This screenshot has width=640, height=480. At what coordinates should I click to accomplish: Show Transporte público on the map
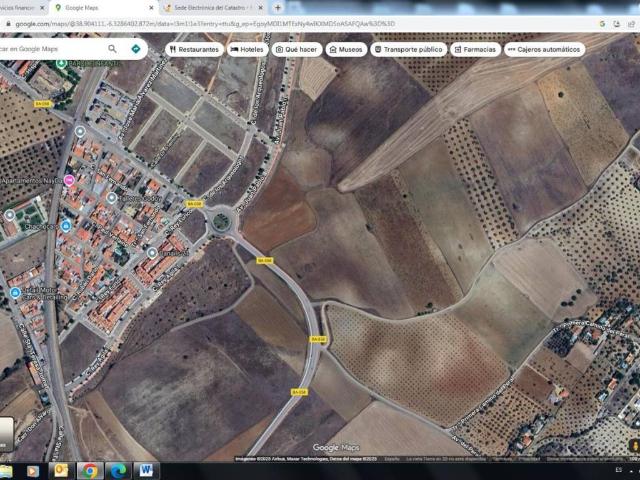[x=409, y=49]
